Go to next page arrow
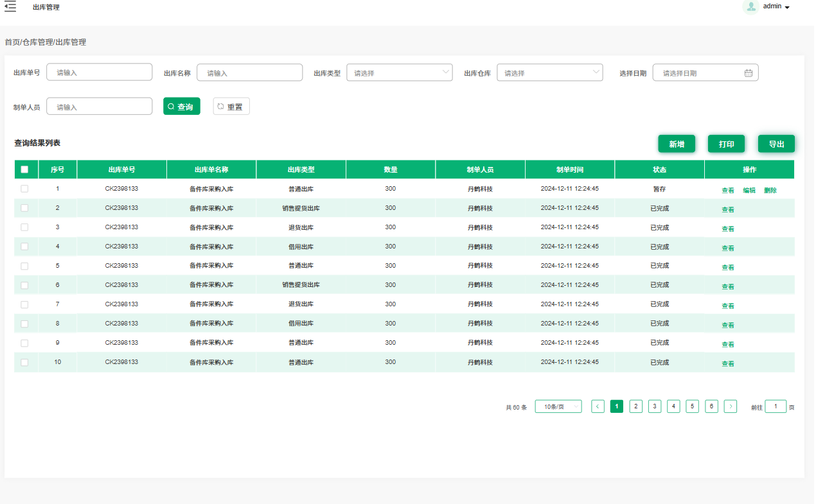This screenshot has width=816, height=504. click(x=730, y=406)
